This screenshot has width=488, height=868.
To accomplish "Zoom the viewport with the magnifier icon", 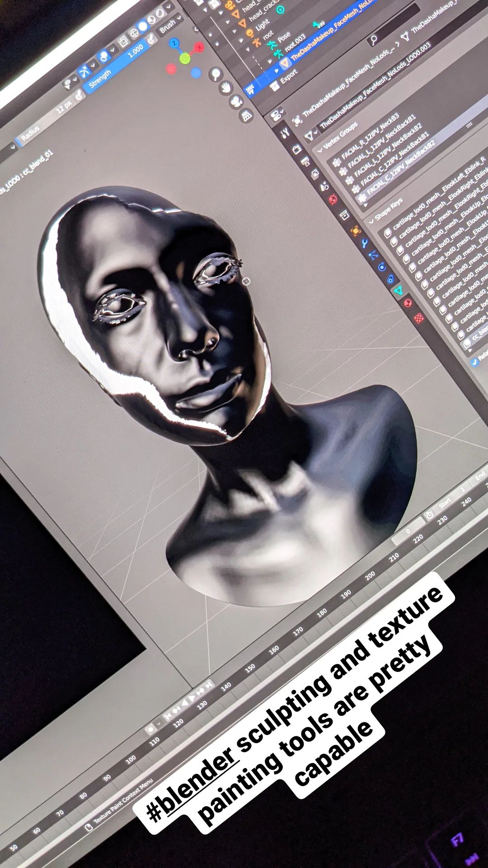I will click(x=216, y=74).
